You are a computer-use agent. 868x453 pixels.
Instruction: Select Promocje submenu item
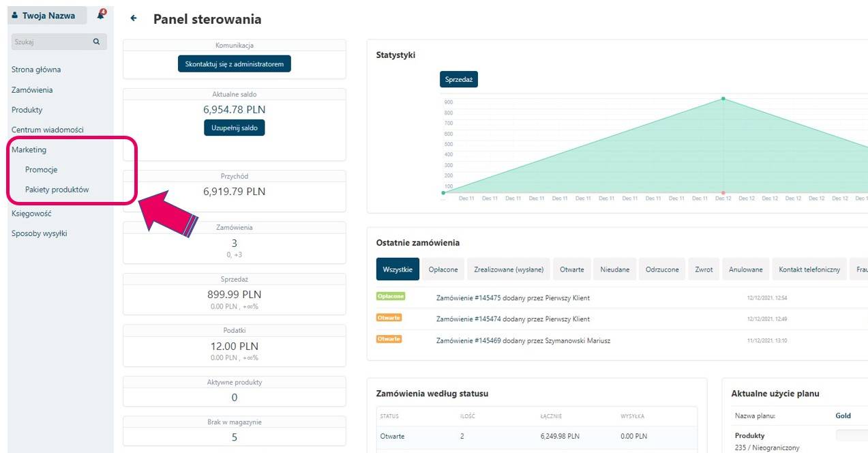point(42,170)
